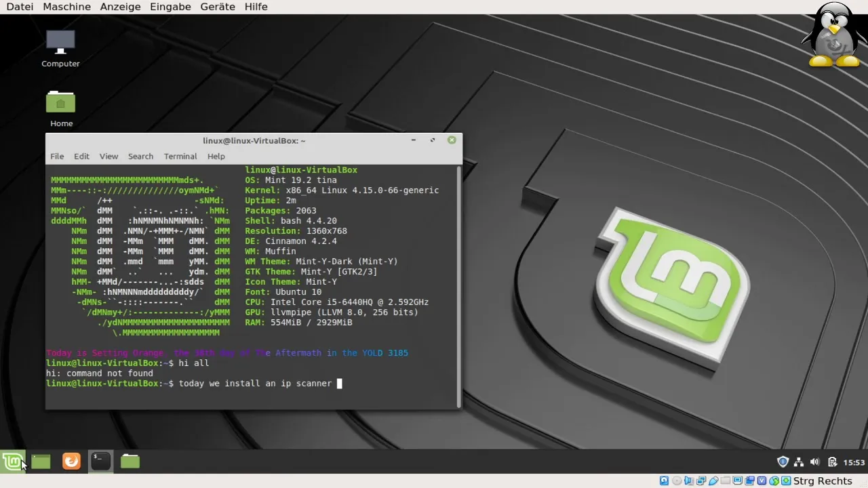Click the Terminal launcher in the panel
The image size is (868, 488).
click(x=100, y=462)
